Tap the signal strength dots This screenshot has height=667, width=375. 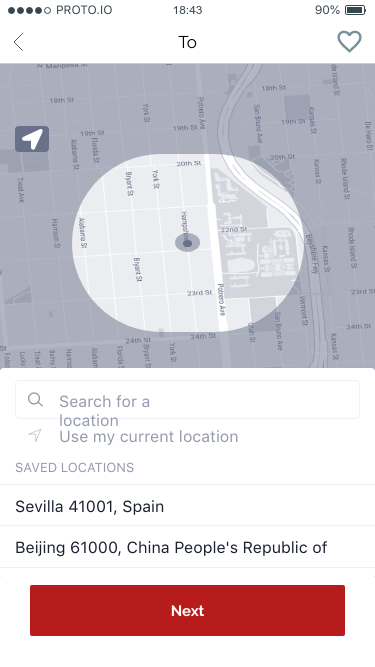[29, 10]
